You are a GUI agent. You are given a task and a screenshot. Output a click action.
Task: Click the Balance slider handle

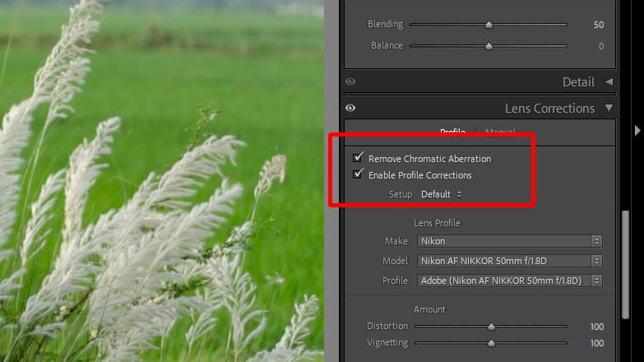(489, 46)
